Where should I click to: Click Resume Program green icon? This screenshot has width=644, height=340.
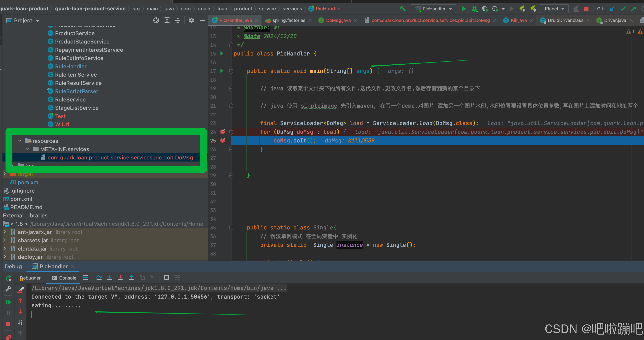[8, 302]
